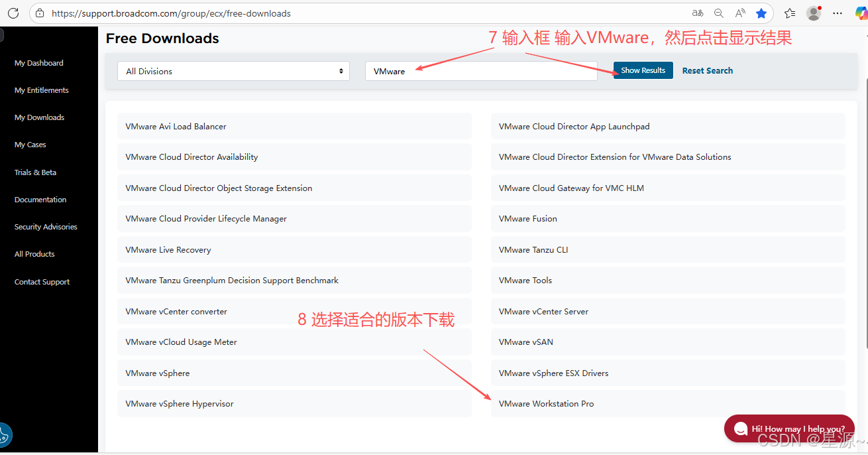868x455 pixels.
Task: Open the favorites list icon
Action: point(790,13)
